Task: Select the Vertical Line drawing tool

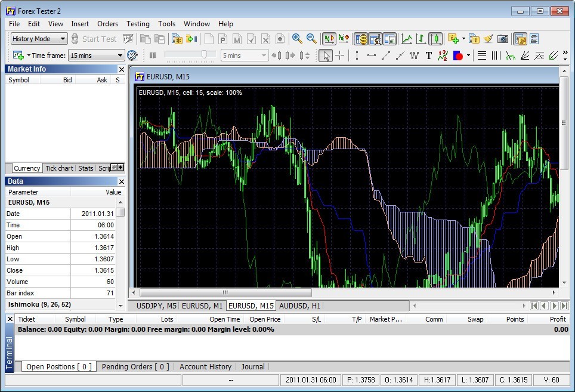Action: click(x=357, y=55)
